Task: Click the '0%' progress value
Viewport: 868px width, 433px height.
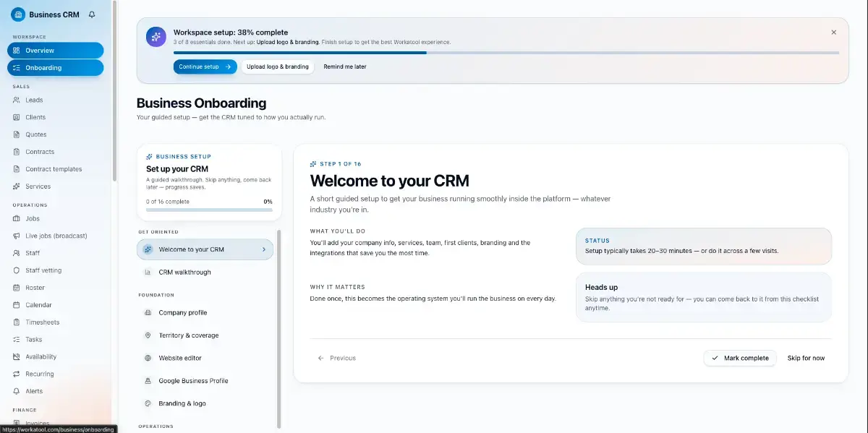Action: click(x=268, y=202)
